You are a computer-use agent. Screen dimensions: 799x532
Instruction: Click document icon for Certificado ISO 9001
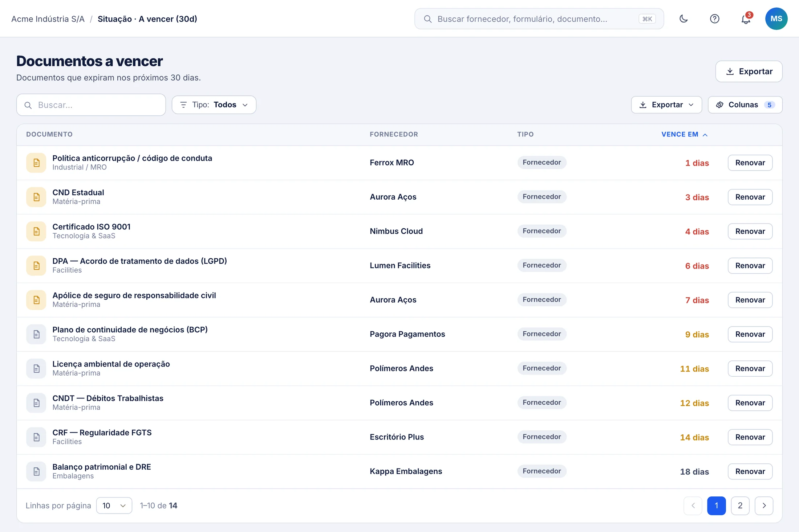click(x=36, y=231)
